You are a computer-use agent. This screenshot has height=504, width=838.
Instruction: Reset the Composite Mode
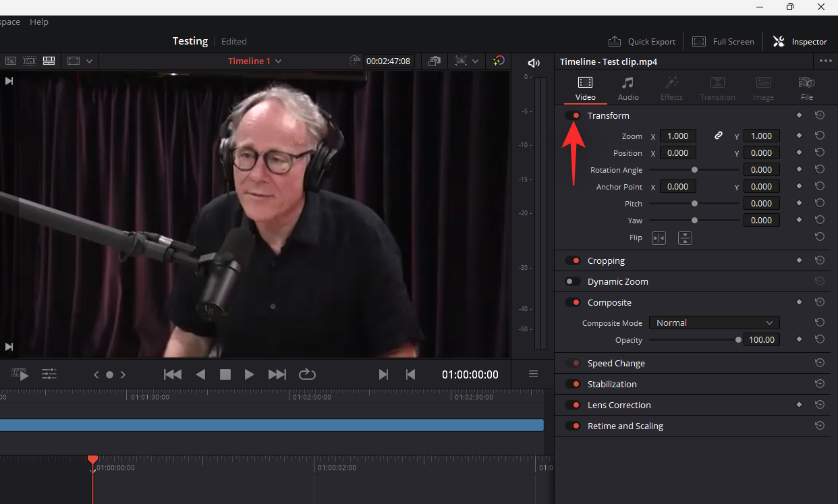click(x=820, y=322)
